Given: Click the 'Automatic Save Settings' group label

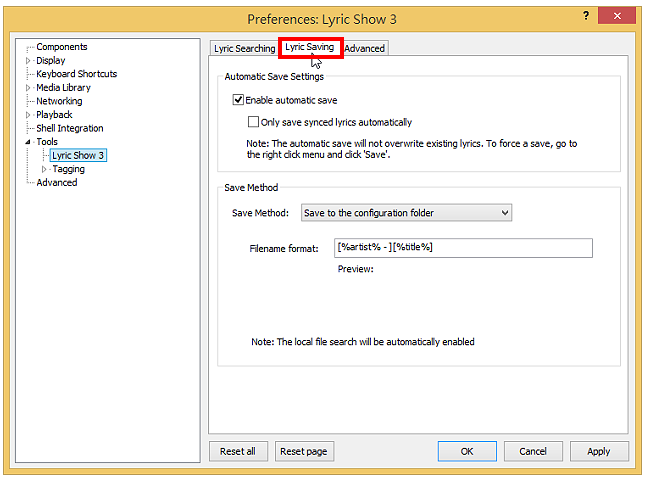Looking at the screenshot, I should (x=274, y=77).
